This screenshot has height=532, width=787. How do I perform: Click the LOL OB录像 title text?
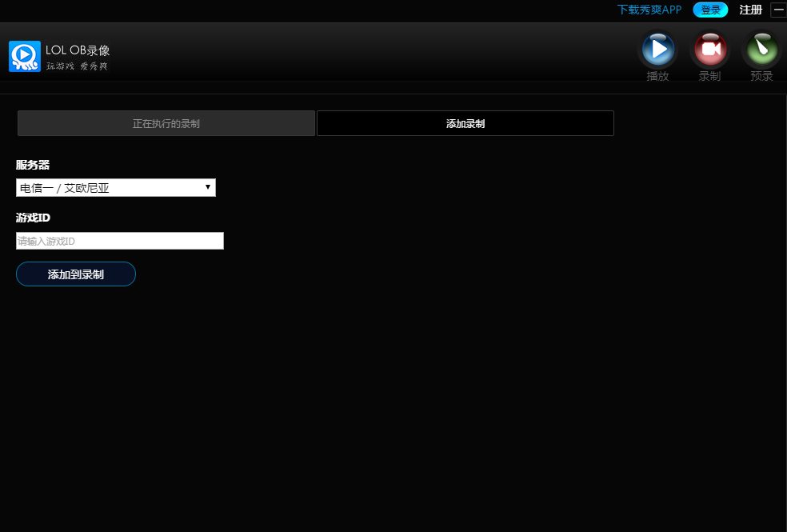(x=78, y=50)
